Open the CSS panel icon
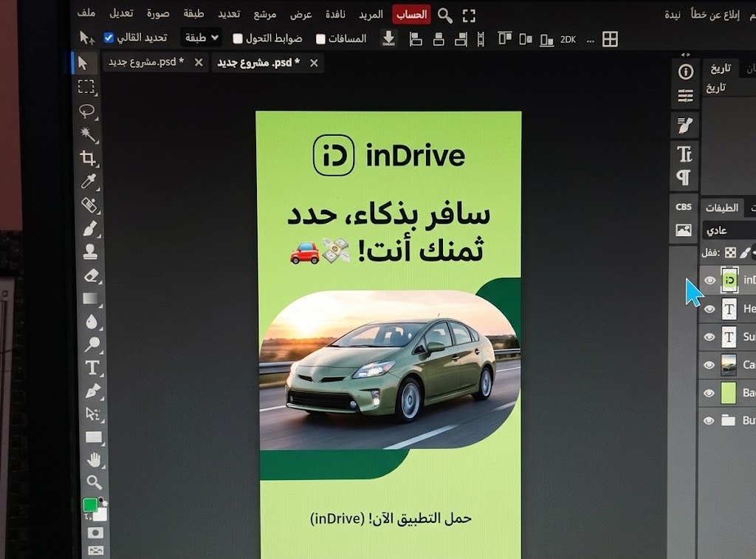This screenshot has width=756, height=559. (x=684, y=207)
